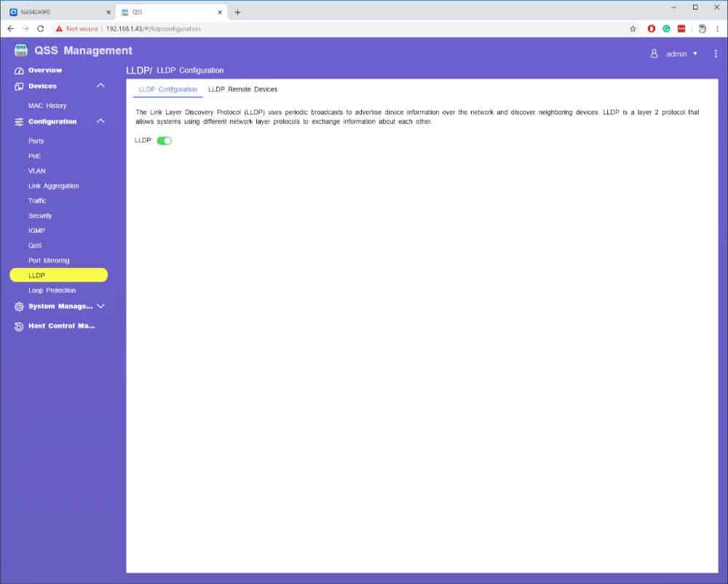The image size is (728, 584).
Task: Open the Port Mirroring settings
Action: 49,261
